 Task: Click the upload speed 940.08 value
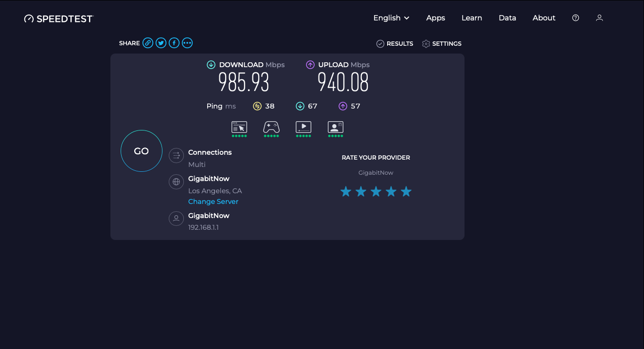pos(343,82)
